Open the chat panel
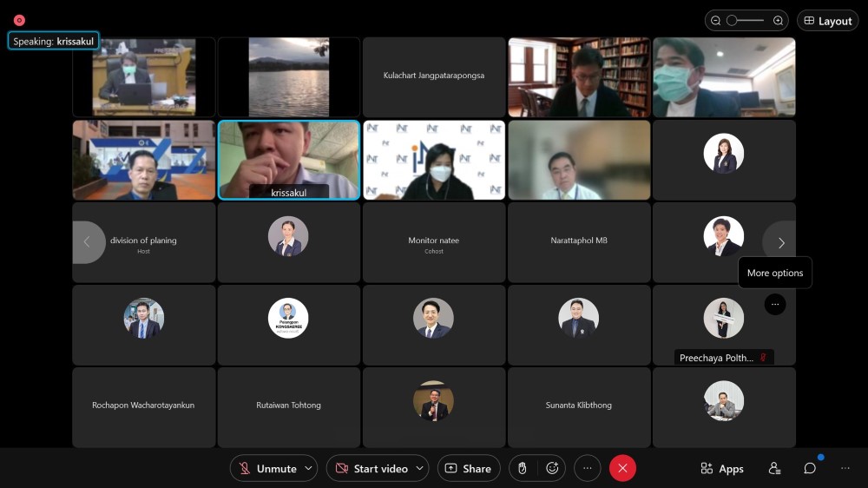 click(810, 469)
